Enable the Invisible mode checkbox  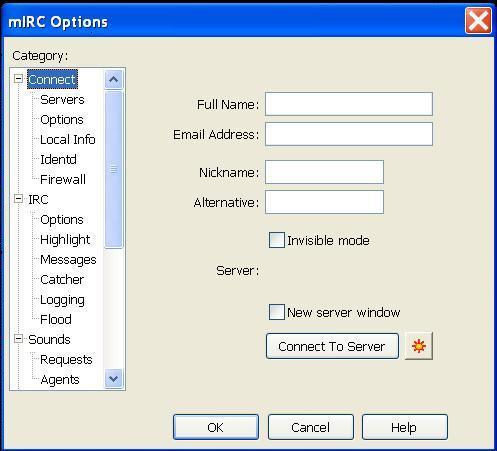(277, 240)
